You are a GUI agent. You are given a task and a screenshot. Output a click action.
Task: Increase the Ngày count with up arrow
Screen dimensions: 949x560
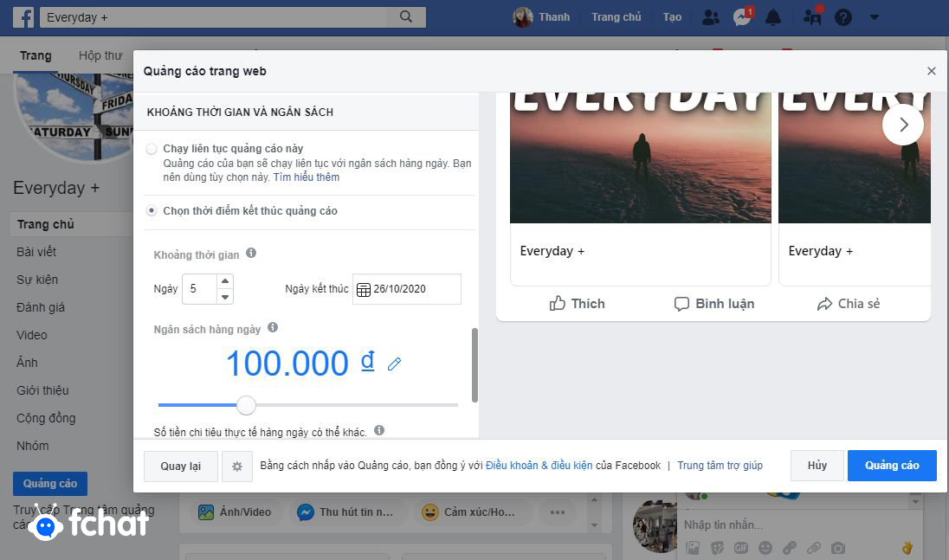pos(225,281)
